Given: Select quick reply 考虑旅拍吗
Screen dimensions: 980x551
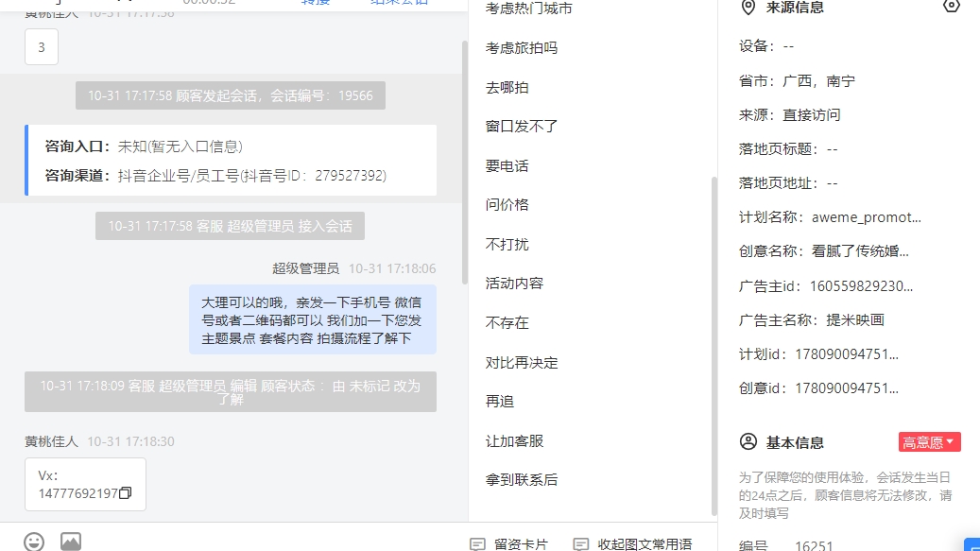Looking at the screenshot, I should pyautogui.click(x=522, y=48).
